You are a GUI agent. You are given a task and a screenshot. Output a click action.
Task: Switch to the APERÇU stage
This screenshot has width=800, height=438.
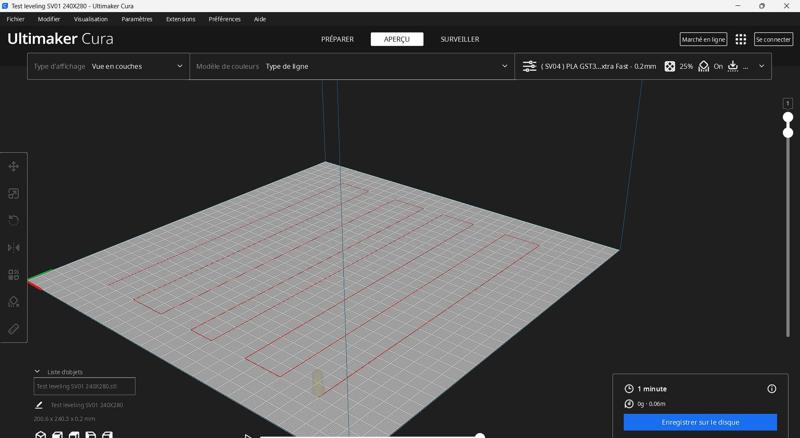click(x=397, y=39)
